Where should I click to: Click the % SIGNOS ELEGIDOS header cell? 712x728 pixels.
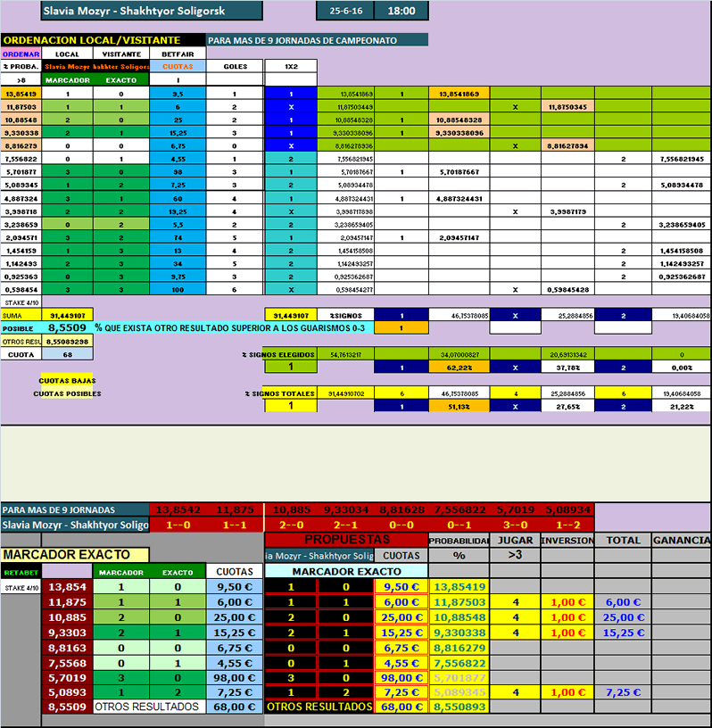pyautogui.click(x=278, y=355)
